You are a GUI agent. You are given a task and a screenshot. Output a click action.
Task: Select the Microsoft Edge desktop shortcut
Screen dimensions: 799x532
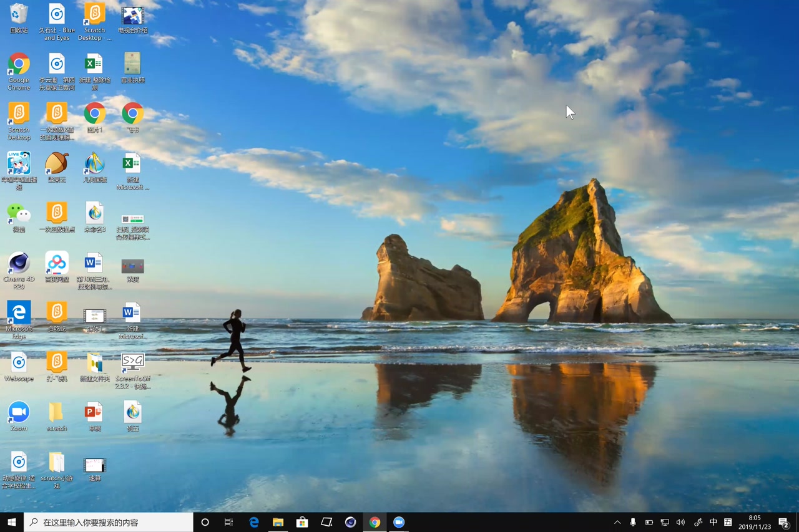(x=19, y=321)
